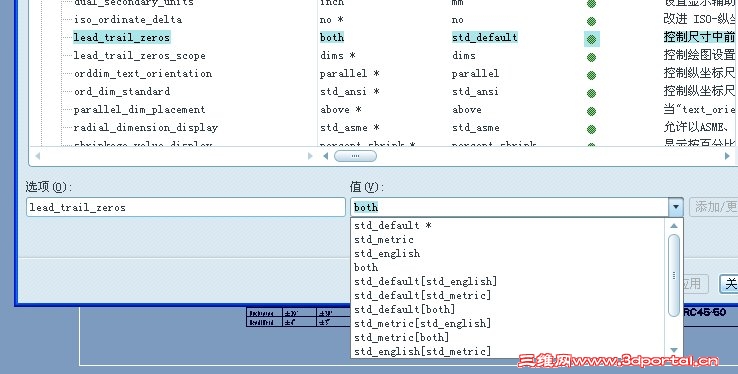Viewport: 738px width, 374px height.
Task: Click the option name field lead_trail_zeros
Action: (185, 207)
